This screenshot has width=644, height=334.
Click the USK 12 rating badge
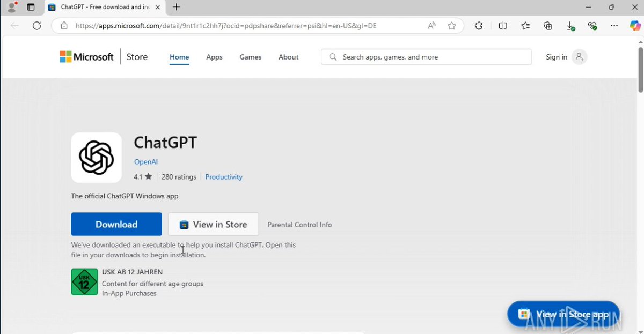(84, 281)
